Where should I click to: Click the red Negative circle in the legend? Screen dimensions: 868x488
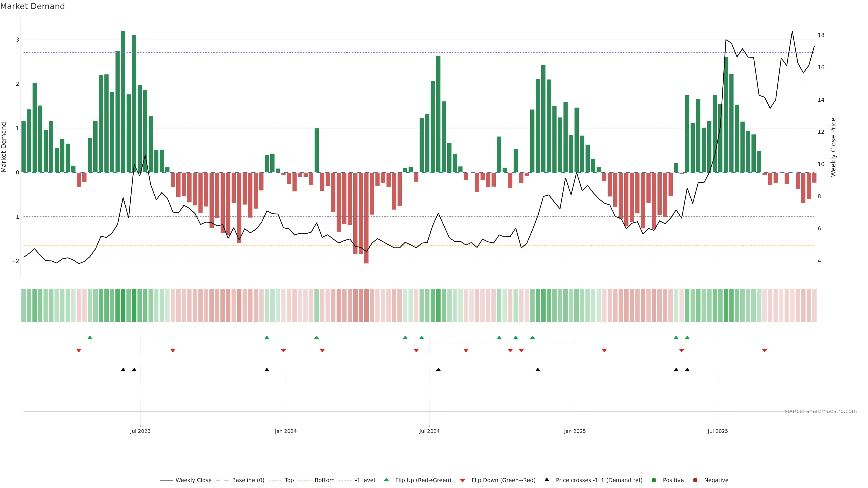[695, 480]
